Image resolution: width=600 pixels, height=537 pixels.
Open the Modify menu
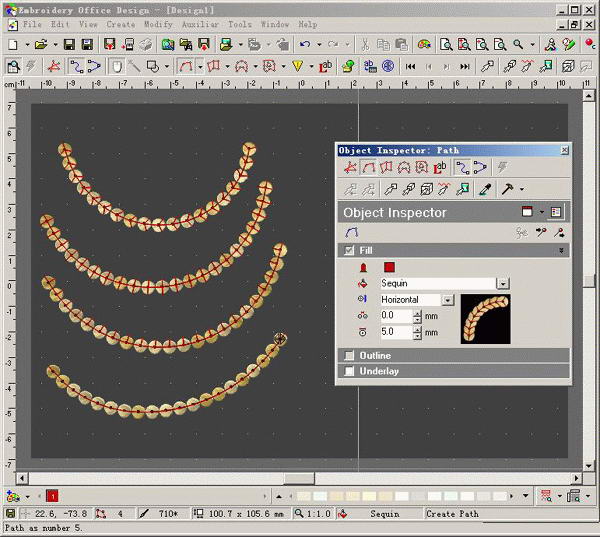158,24
